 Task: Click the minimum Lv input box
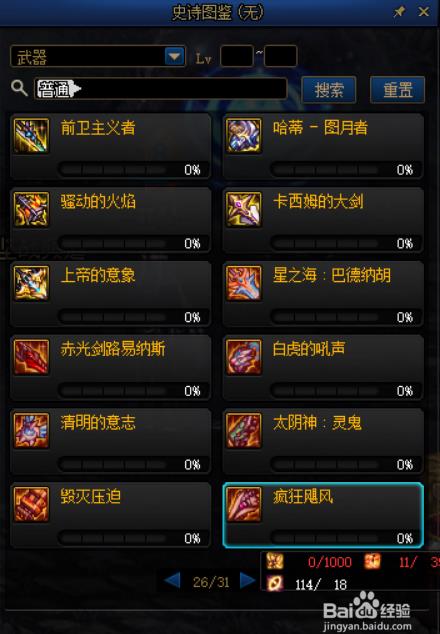pyautogui.click(x=237, y=56)
